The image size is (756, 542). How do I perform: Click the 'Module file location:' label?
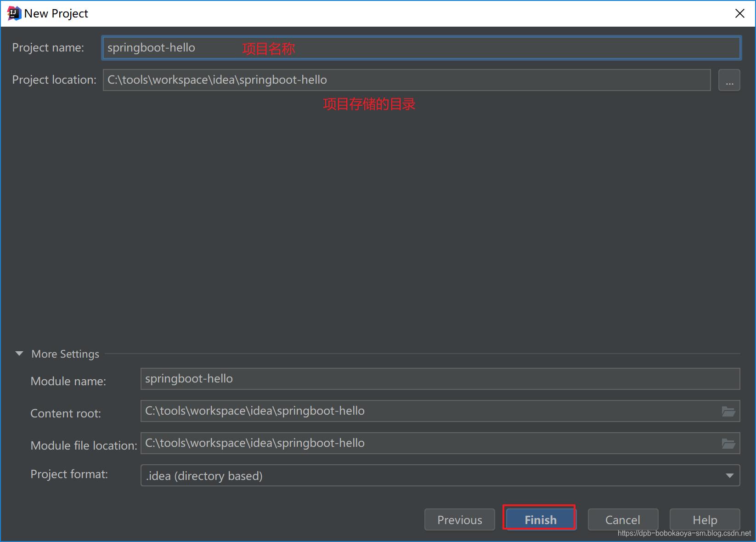pos(84,446)
